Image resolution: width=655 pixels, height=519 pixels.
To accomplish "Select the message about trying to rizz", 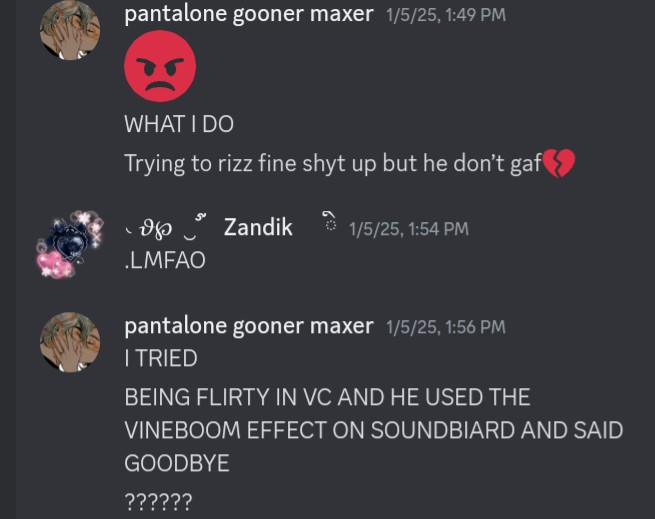I will pos(350,163).
